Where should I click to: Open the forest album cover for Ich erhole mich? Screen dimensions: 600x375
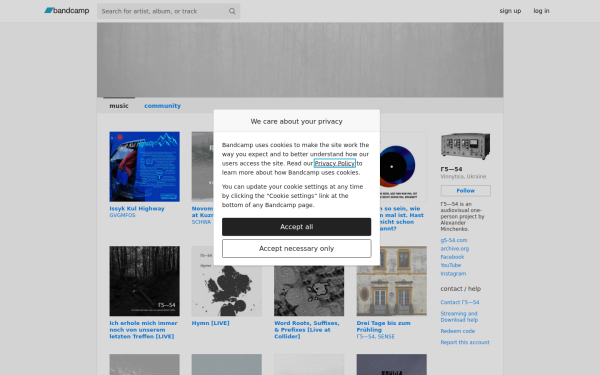(144, 281)
